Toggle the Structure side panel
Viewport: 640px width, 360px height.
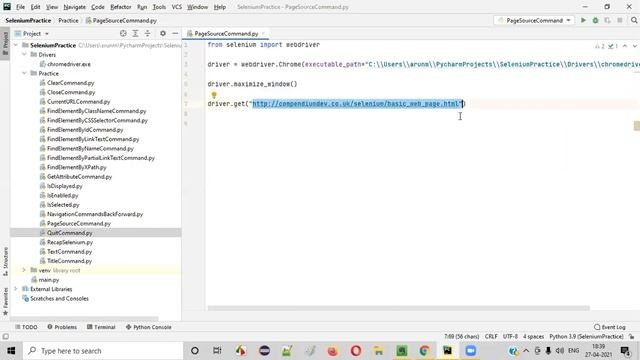pos(5,261)
